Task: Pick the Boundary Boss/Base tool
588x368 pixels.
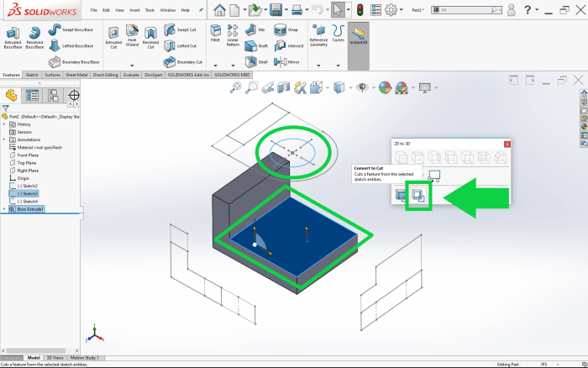Action: pyautogui.click(x=74, y=62)
